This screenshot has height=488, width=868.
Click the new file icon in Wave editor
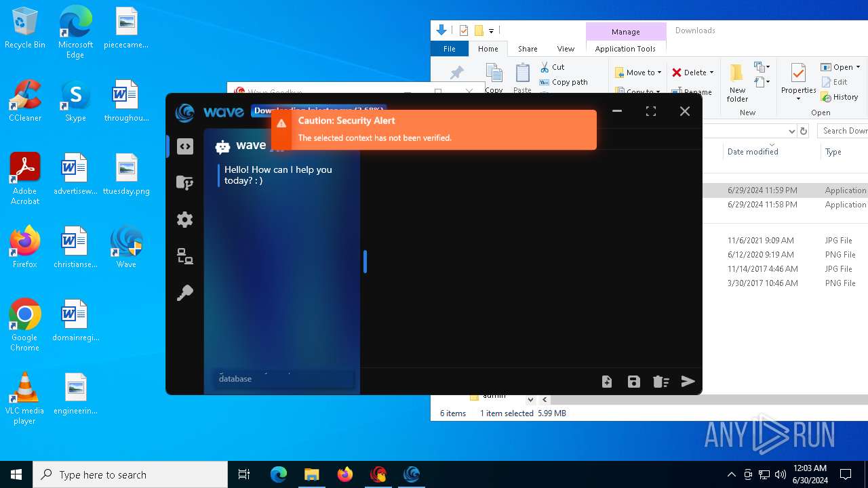607,382
